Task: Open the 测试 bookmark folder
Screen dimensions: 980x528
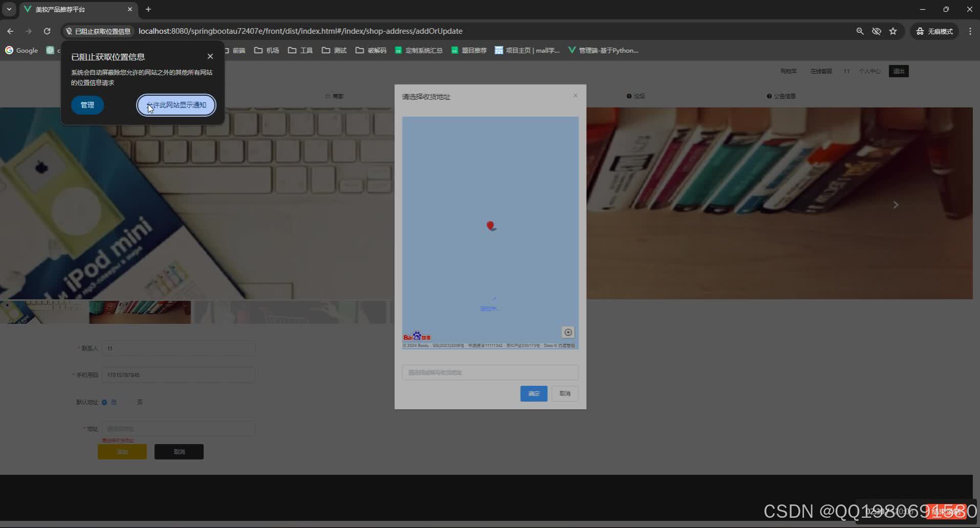Action: pos(334,50)
